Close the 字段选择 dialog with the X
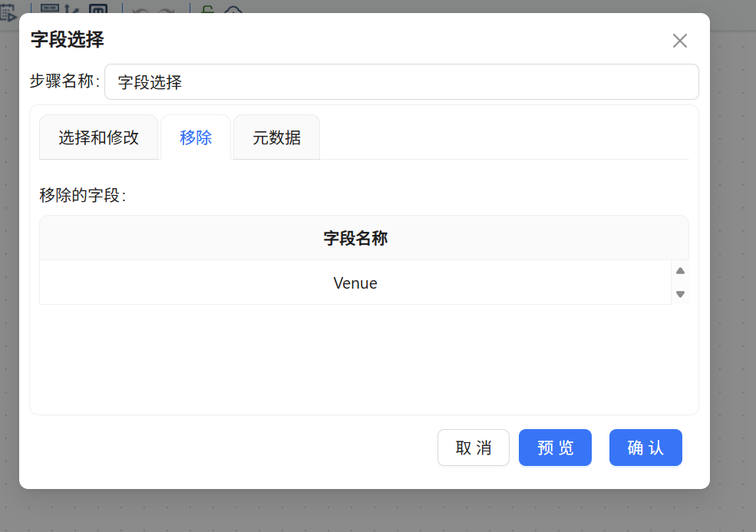The image size is (756, 532). tap(680, 41)
